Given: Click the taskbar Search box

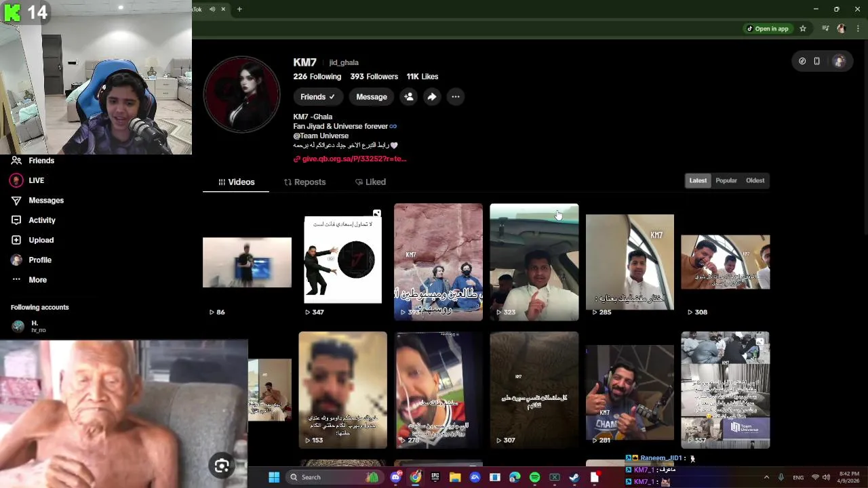Looking at the screenshot, I should (x=334, y=477).
